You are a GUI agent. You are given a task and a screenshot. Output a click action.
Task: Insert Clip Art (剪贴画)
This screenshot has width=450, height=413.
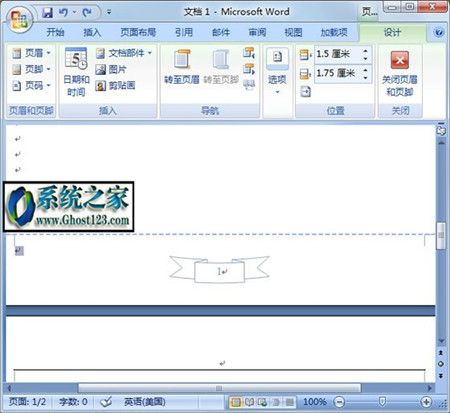tap(115, 86)
